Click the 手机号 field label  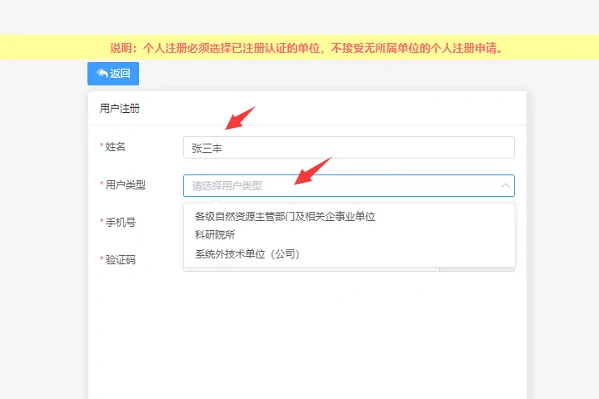(120, 222)
